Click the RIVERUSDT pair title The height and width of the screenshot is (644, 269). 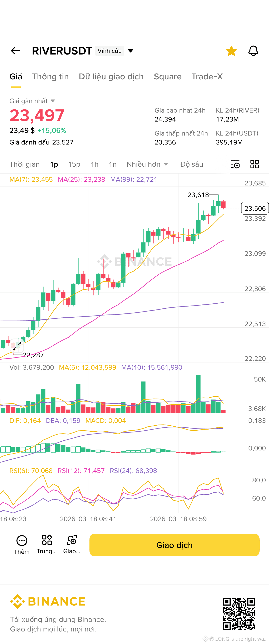coord(62,51)
